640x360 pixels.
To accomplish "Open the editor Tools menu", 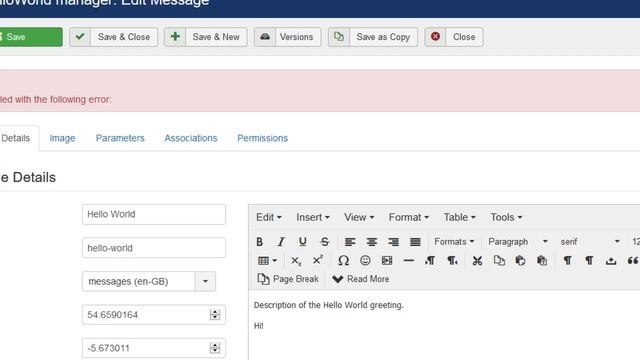I will tap(506, 217).
